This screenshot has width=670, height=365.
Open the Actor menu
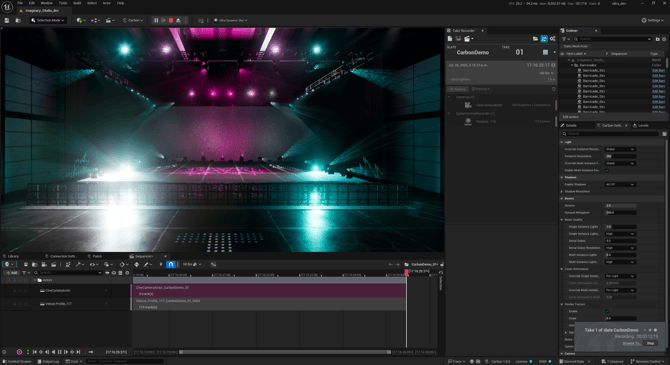(x=107, y=3)
